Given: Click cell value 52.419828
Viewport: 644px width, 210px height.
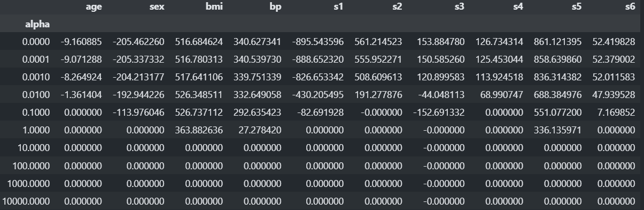Looking at the screenshot, I should 614,41.
